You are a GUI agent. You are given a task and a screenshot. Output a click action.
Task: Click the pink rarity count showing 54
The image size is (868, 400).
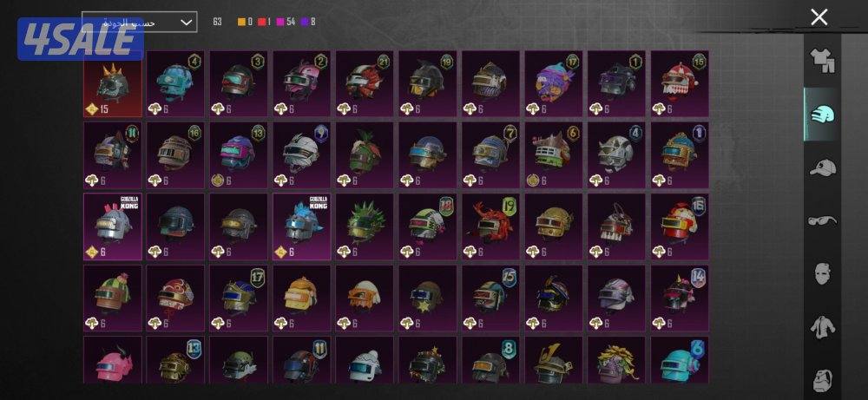(286, 23)
